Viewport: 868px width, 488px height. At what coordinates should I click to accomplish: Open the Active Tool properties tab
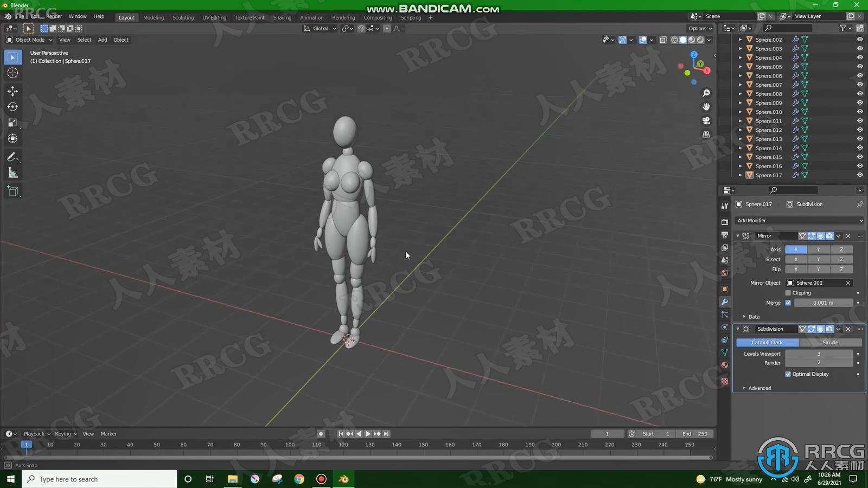click(x=724, y=206)
